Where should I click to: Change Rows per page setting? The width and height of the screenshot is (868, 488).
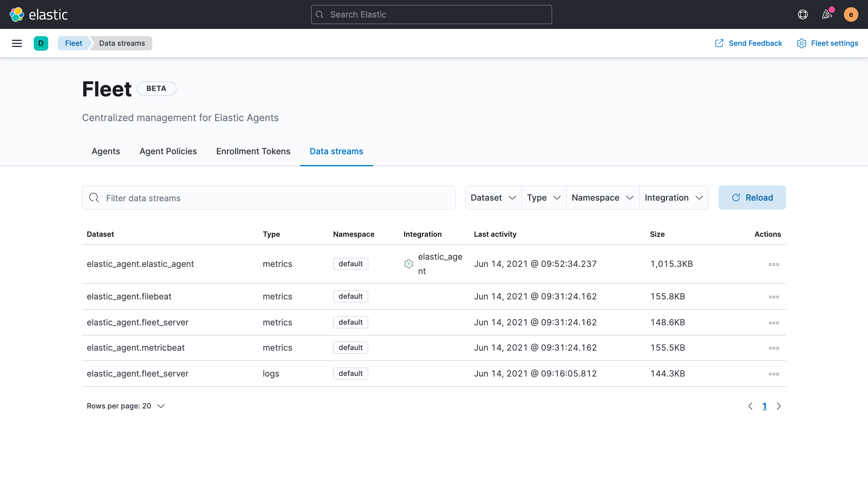[126, 406]
